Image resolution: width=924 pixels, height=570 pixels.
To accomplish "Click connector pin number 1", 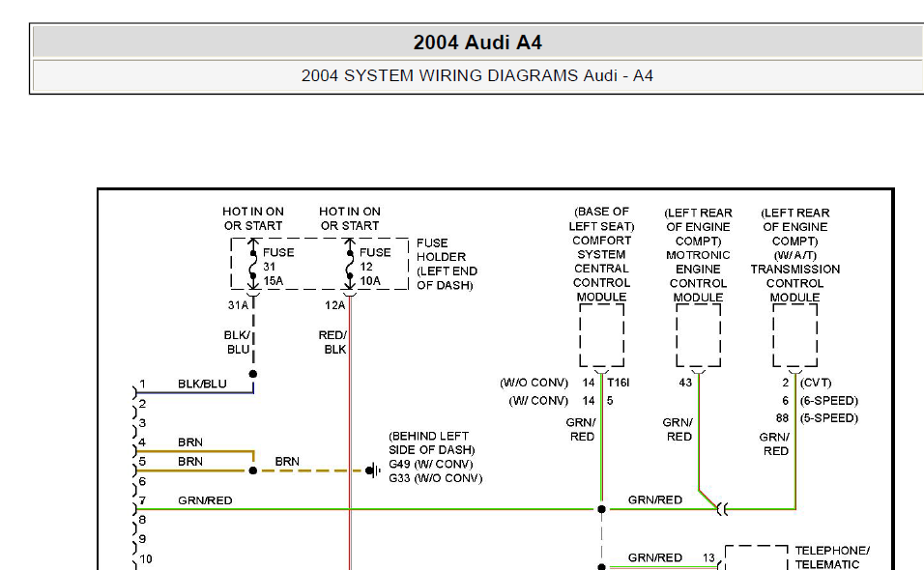I will pyautogui.click(x=142, y=384).
